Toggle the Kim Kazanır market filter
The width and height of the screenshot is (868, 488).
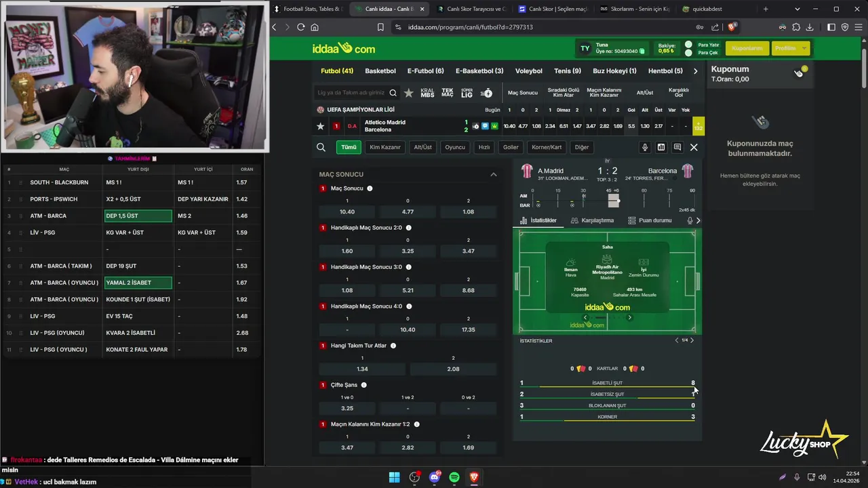pos(385,147)
